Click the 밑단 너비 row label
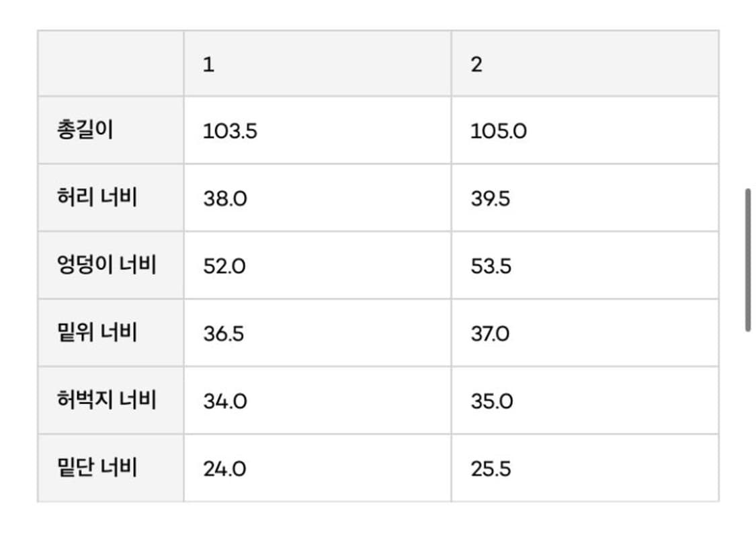756x537 pixels. click(97, 468)
